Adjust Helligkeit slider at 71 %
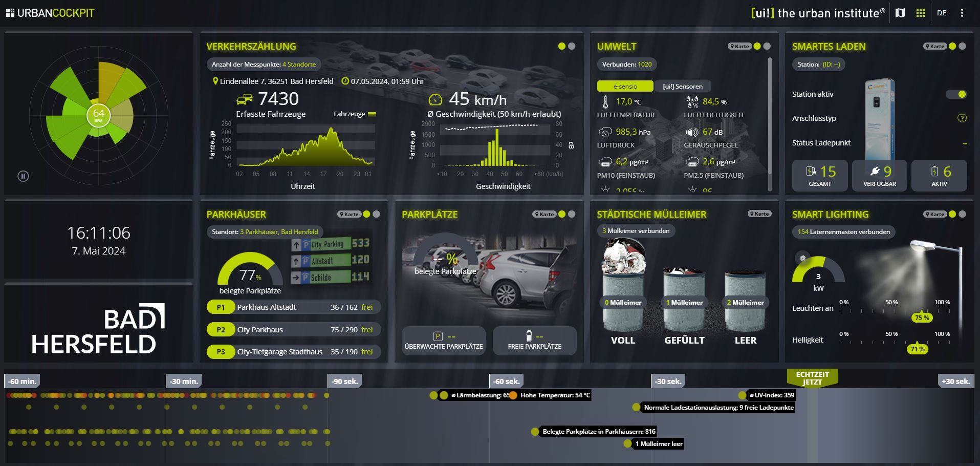 [918, 349]
